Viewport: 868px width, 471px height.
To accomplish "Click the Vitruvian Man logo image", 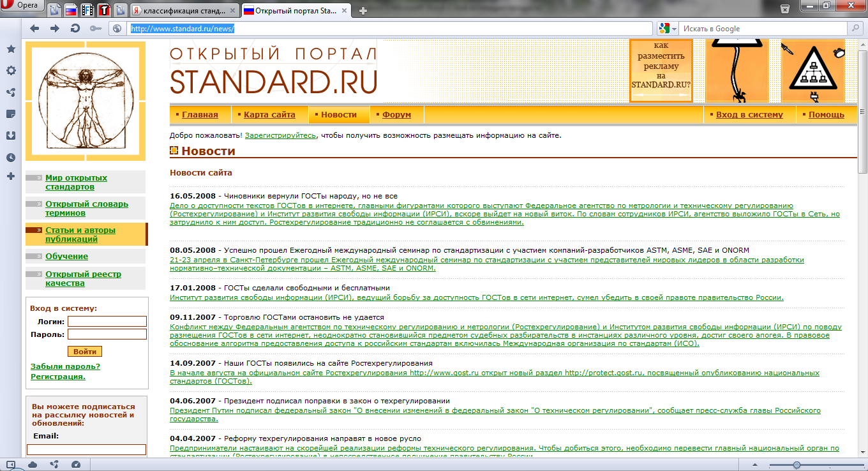I will [x=85, y=101].
